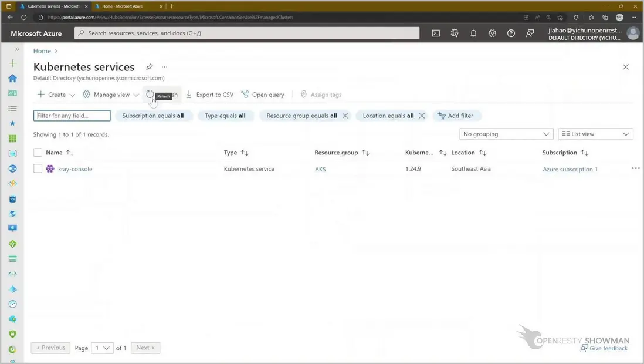Viewport: 644px width, 364px height.
Task: Open the xray-console cluster link
Action: click(75, 169)
